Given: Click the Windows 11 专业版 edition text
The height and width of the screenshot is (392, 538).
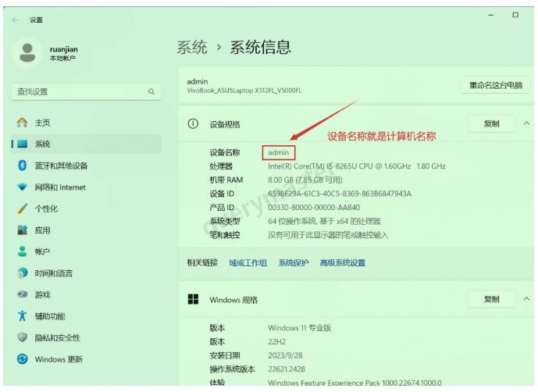Looking at the screenshot, I should tap(299, 328).
